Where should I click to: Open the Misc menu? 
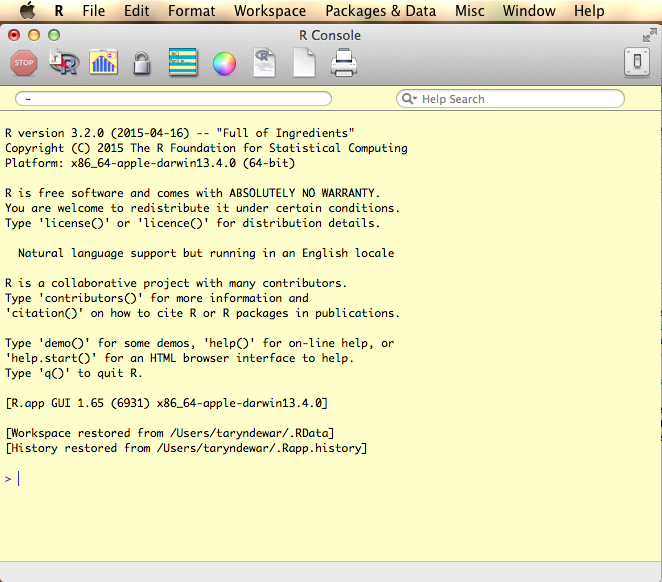(469, 11)
